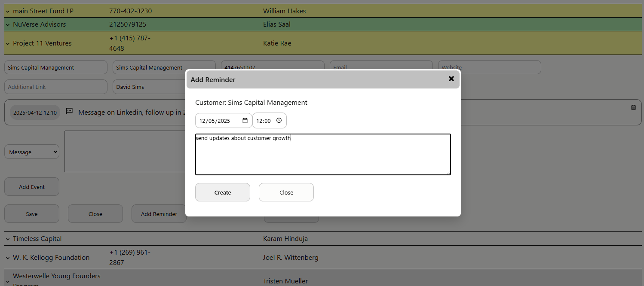
Task: Click Kellogg Foundation phone +1 (269) 961-2867
Action: tap(130, 258)
